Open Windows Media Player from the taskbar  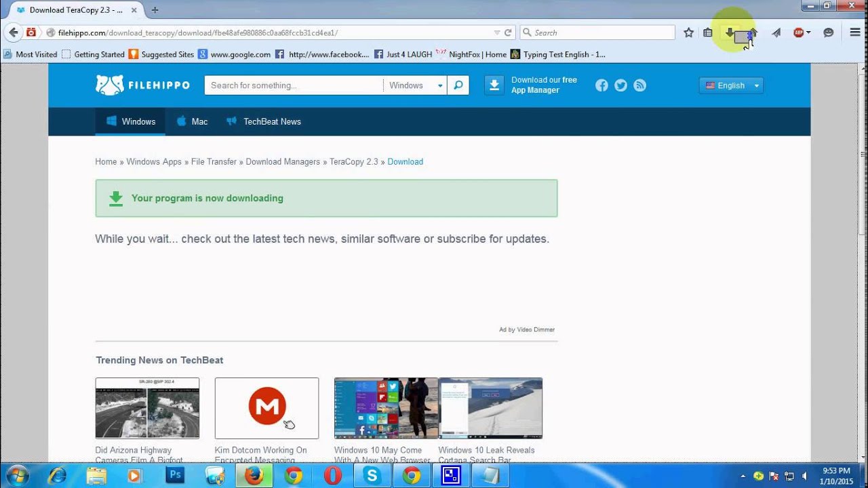(134, 476)
